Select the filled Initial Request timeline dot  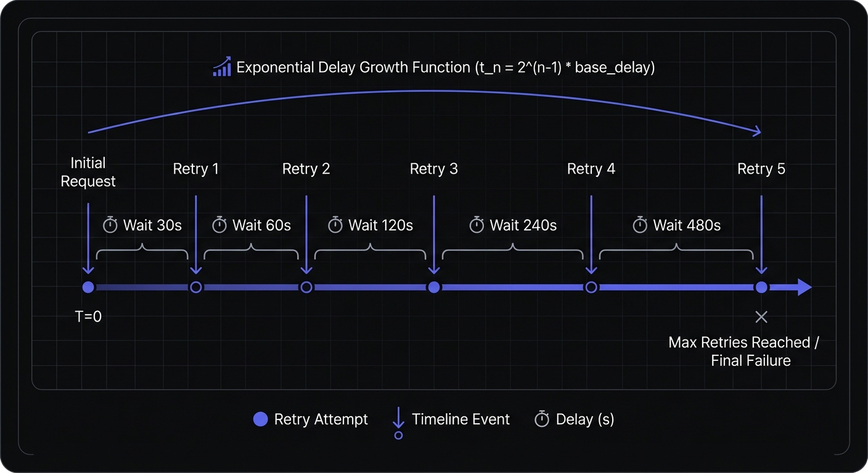[x=88, y=287]
